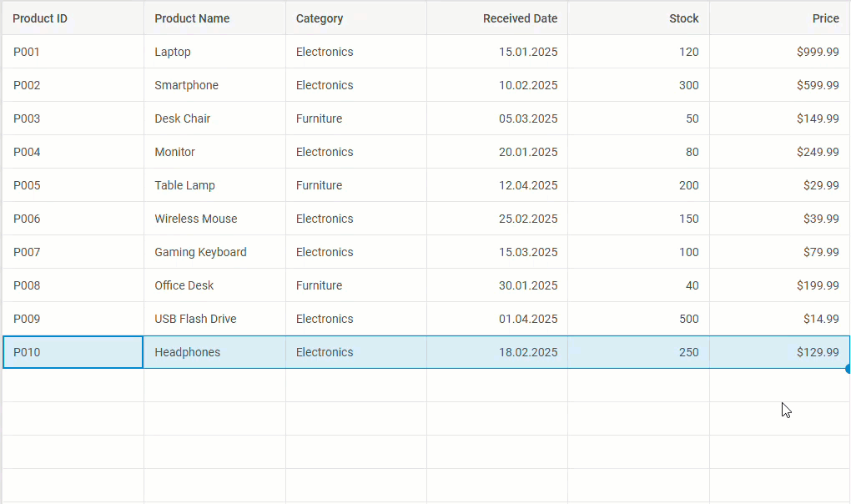
Task: Select the highlighted P010 cell
Action: tap(73, 352)
